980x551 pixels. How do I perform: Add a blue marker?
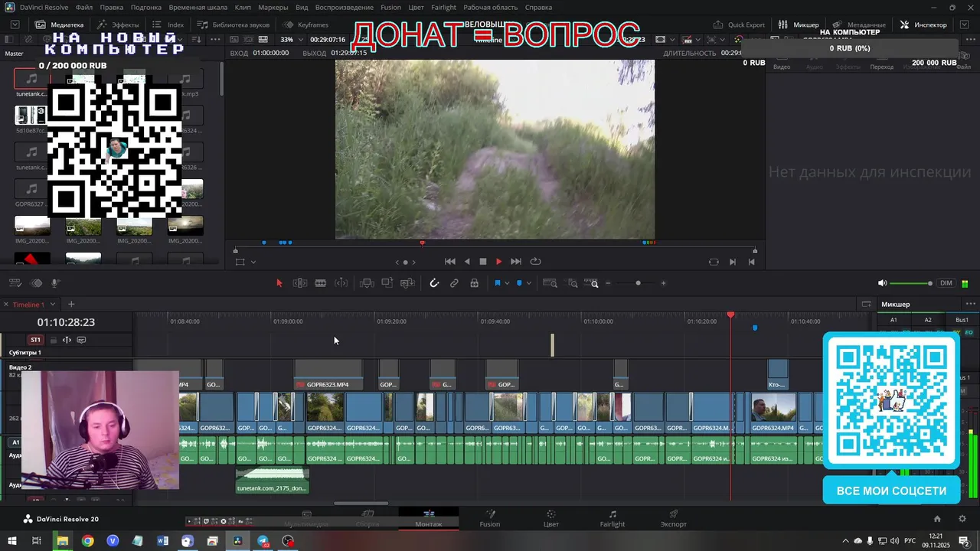(519, 283)
